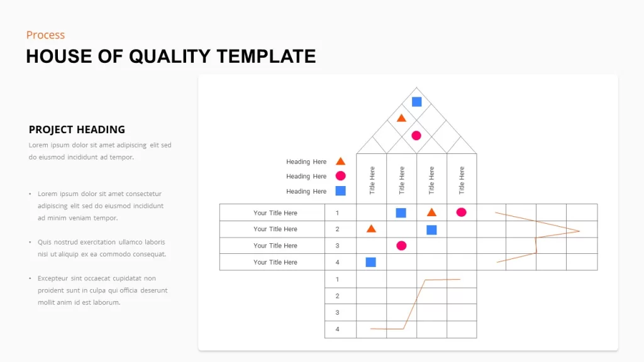The width and height of the screenshot is (644, 362).
Task: Click the Excepteur sint occaecat bullet paragraph
Action: pos(103,290)
